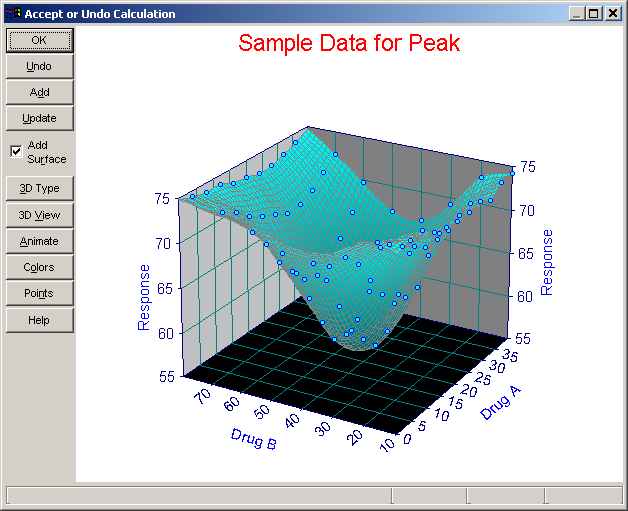The image size is (628, 511).
Task: Open Help for this dialog
Action: (40, 320)
